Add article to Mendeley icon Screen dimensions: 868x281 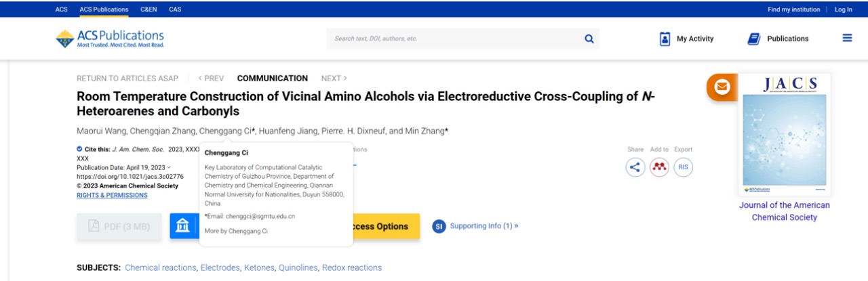pyautogui.click(x=659, y=167)
